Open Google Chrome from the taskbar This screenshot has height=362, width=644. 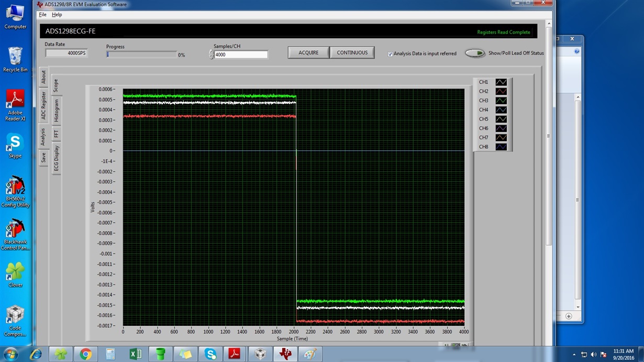86,355
